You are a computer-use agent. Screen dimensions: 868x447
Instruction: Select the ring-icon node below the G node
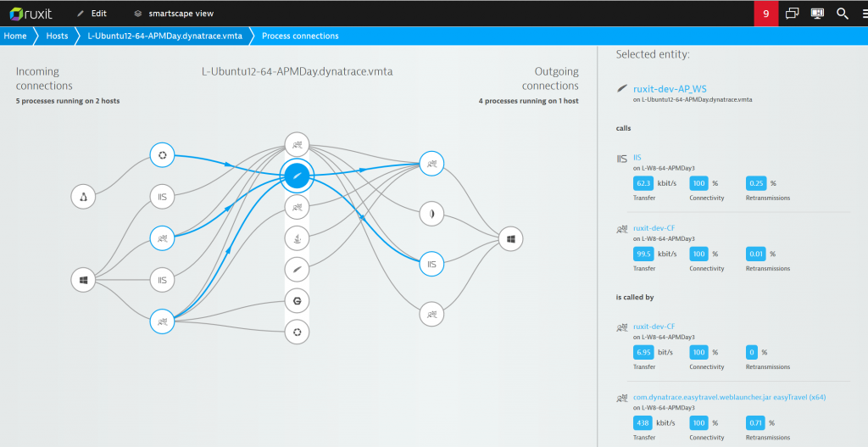click(x=298, y=332)
